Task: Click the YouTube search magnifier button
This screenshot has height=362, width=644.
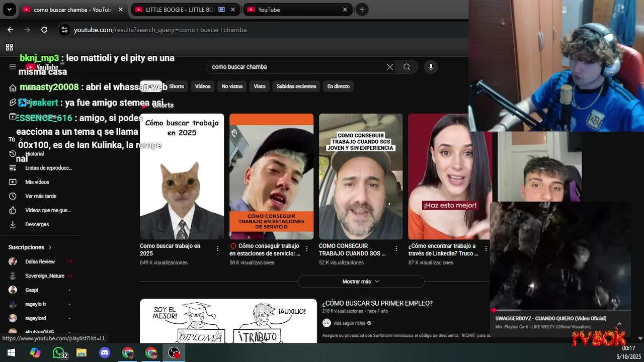Action: [407, 67]
